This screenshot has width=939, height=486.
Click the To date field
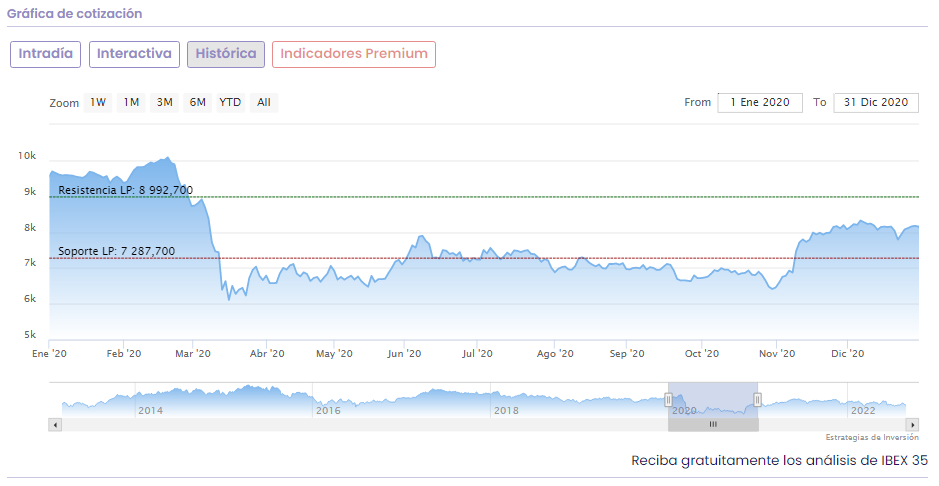tap(875, 102)
